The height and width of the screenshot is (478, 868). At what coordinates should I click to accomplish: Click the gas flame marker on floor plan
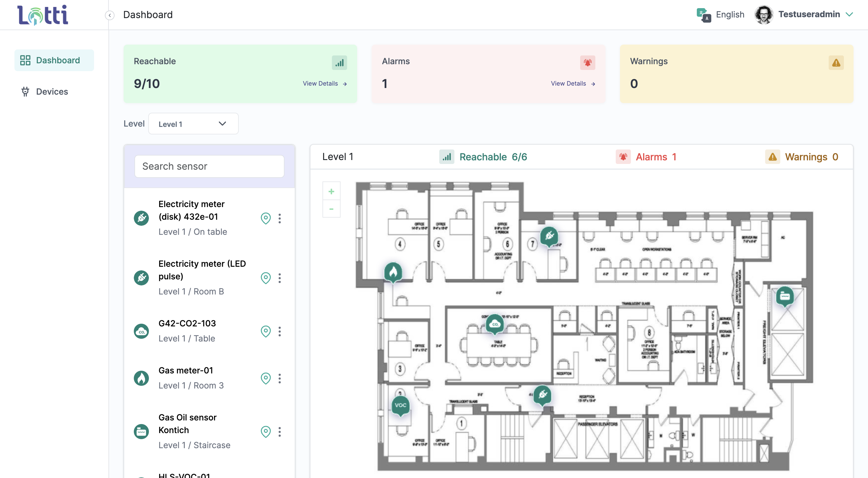click(x=393, y=272)
